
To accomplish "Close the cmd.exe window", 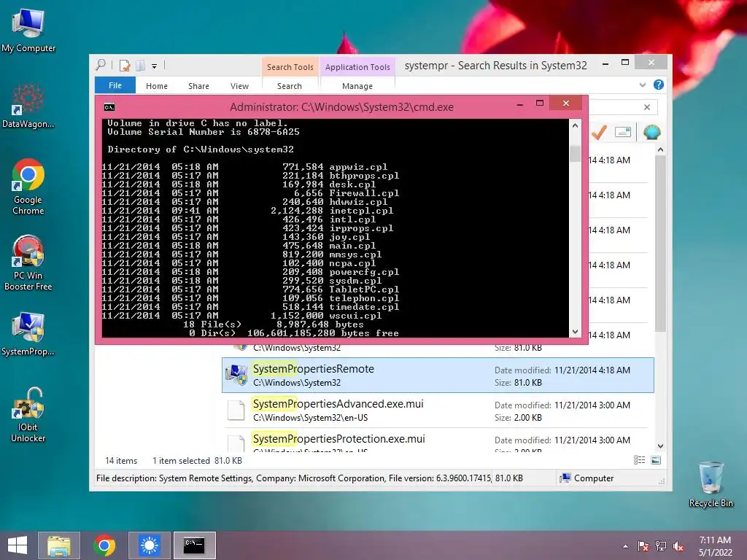I will pyautogui.click(x=566, y=103).
